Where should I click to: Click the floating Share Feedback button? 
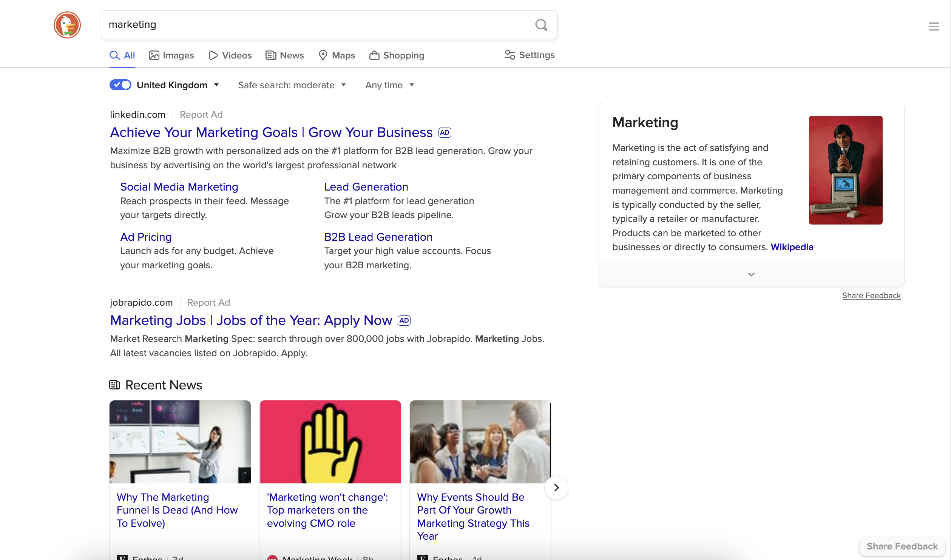[x=902, y=546]
